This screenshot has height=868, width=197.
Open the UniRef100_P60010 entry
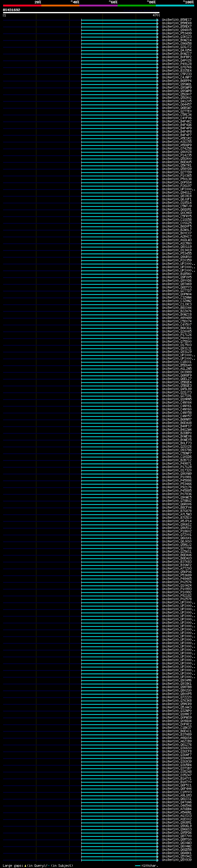pos(176,338)
